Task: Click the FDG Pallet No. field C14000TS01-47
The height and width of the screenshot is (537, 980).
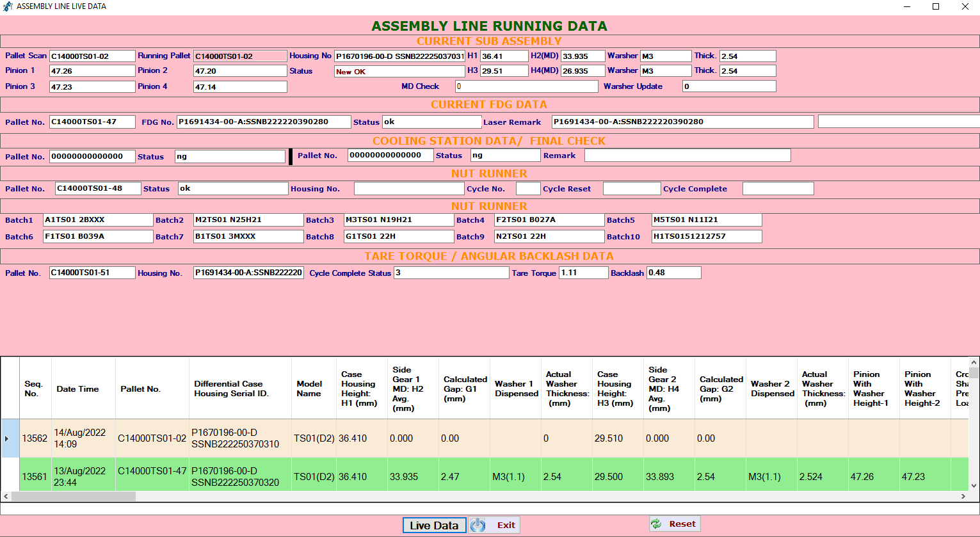Action: (92, 122)
